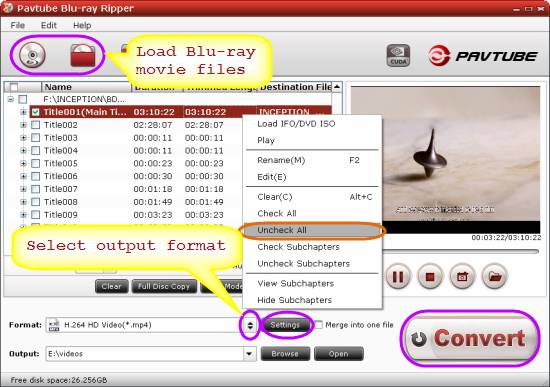
Task: Expand Title004 tree node
Action: [23, 151]
